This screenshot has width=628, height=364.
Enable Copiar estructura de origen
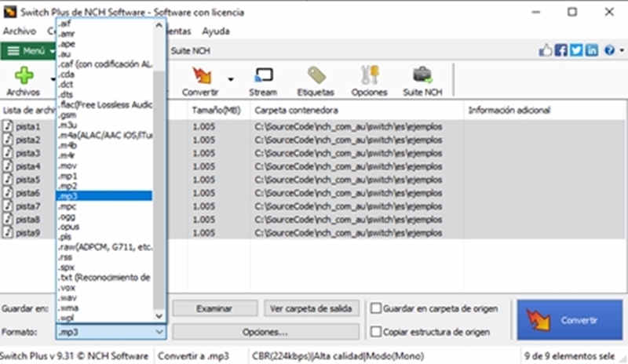[x=377, y=331]
